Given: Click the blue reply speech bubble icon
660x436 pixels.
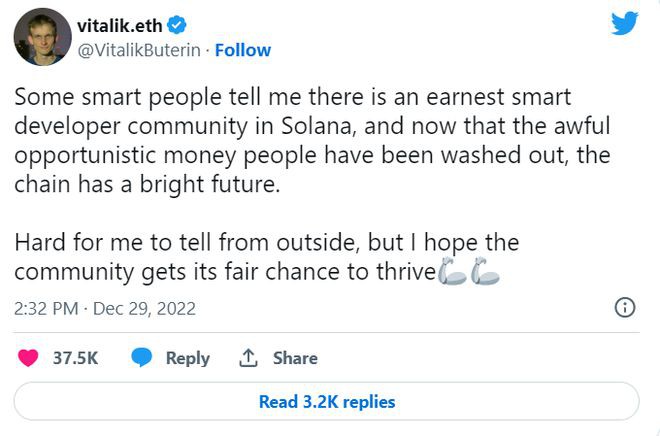Looking at the screenshot, I should click(143, 357).
